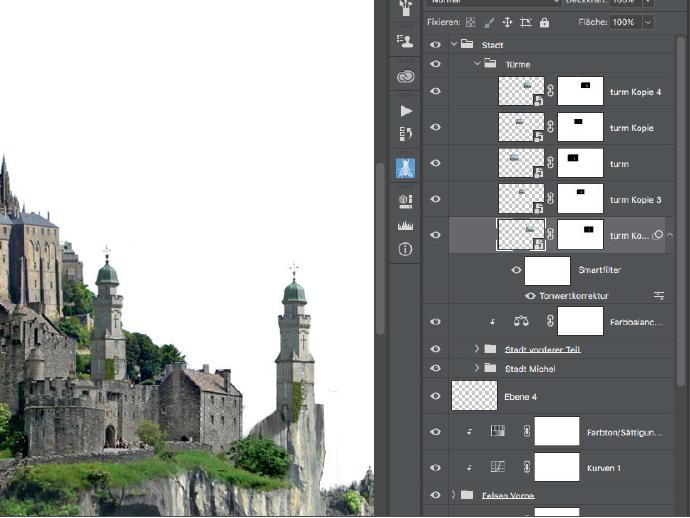The image size is (690, 518).
Task: Click Kurven 1 adjustment curve icon
Action: pos(498,467)
